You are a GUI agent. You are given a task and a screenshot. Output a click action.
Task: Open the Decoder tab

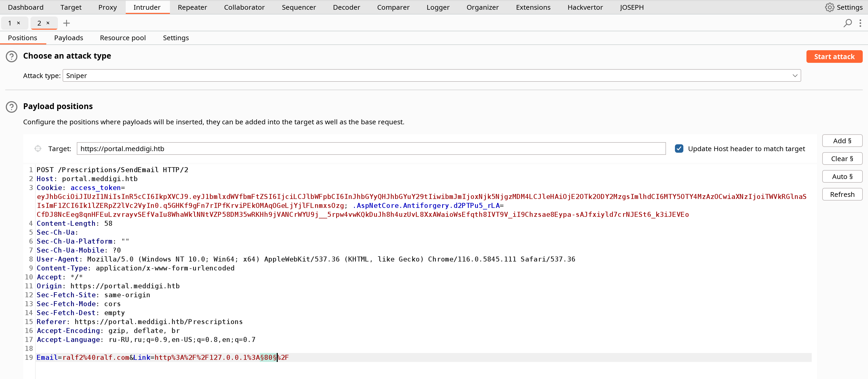coord(346,7)
